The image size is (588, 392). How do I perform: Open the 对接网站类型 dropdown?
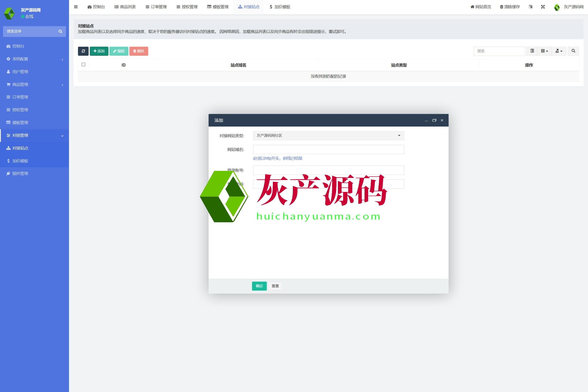coord(328,135)
